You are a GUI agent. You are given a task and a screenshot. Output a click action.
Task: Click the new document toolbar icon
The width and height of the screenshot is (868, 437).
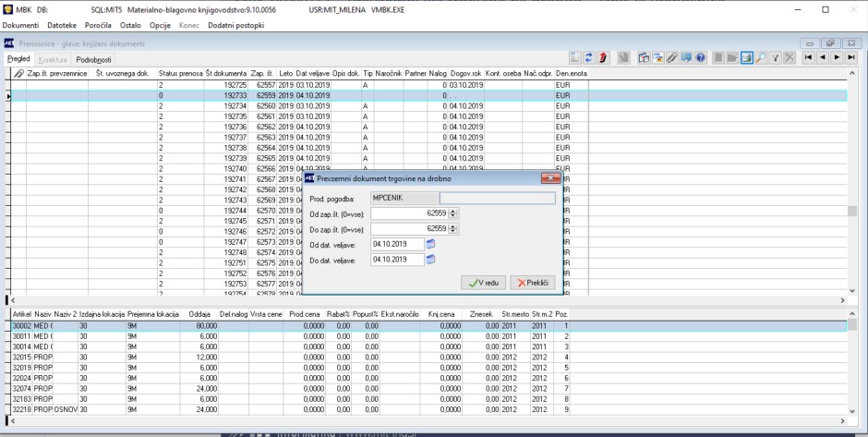pos(575,57)
